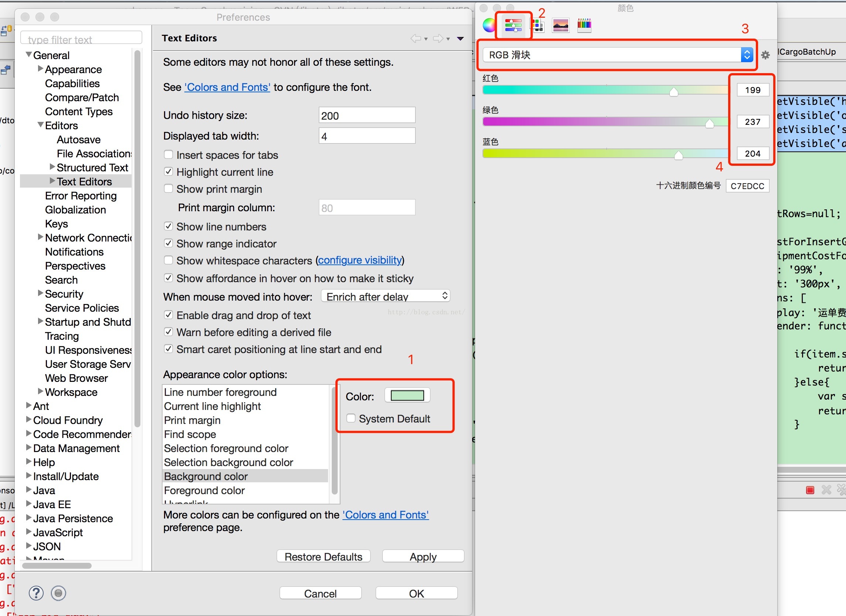846x616 pixels.
Task: Toggle Show line numbers checkbox
Action: pyautogui.click(x=168, y=226)
